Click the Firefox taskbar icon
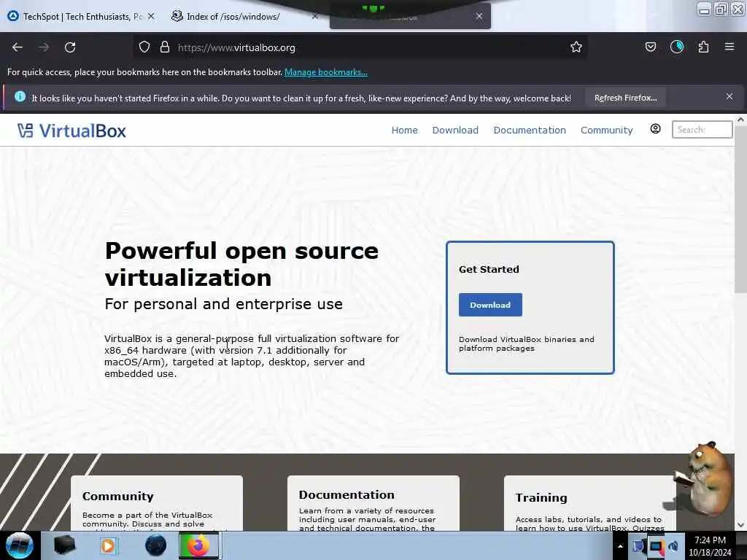 pos(198,545)
